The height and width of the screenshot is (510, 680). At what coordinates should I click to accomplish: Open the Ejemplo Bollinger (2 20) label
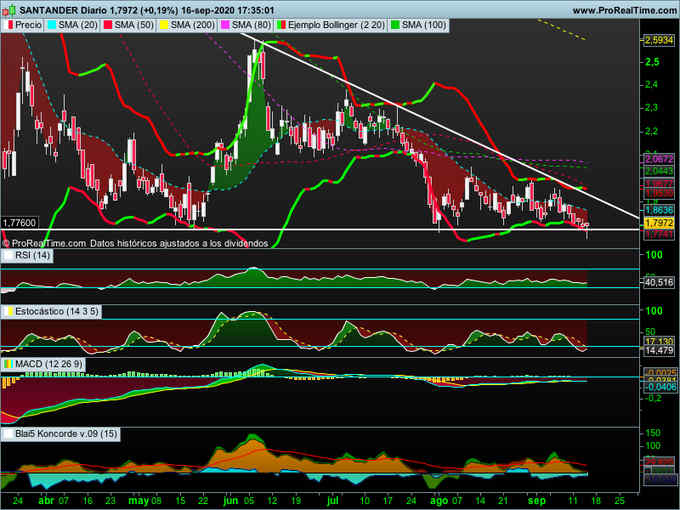point(336,25)
